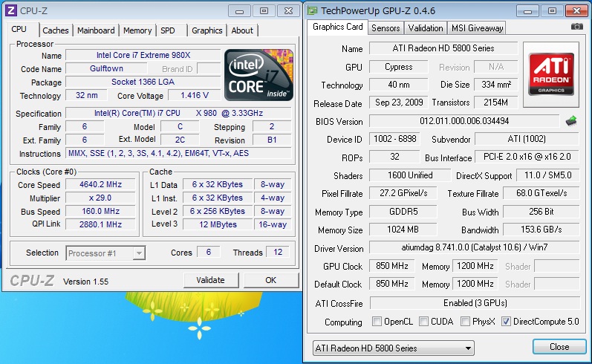Screen dimensions: 592x364
Task: Open the Validation tab in GPU-Z
Action: 426,28
